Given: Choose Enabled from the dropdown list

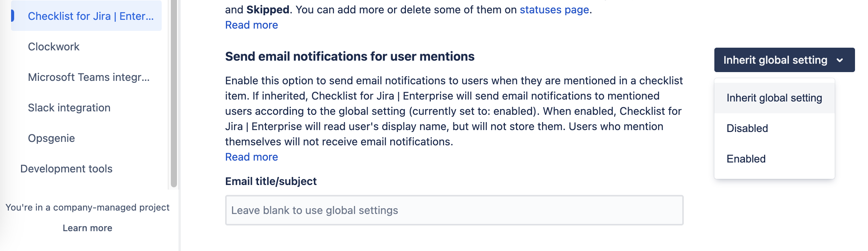Looking at the screenshot, I should point(746,159).
